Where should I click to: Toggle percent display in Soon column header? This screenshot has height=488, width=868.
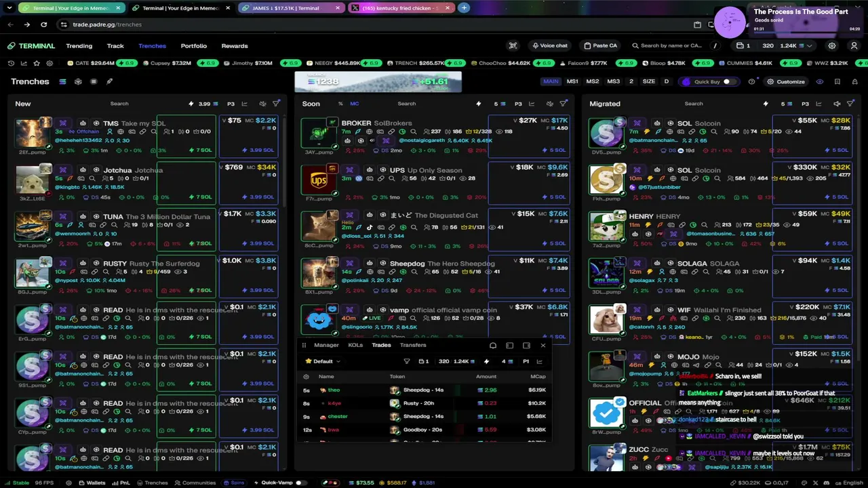340,104
